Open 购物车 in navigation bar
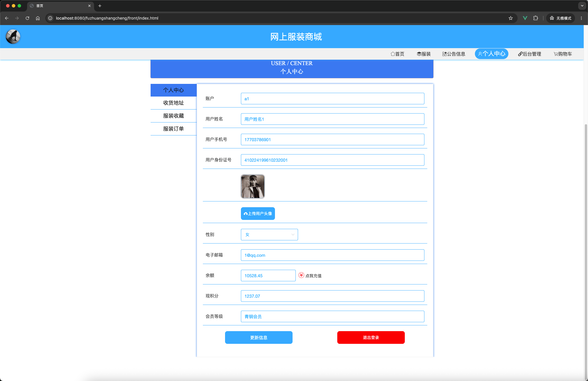The height and width of the screenshot is (381, 588). tap(563, 54)
